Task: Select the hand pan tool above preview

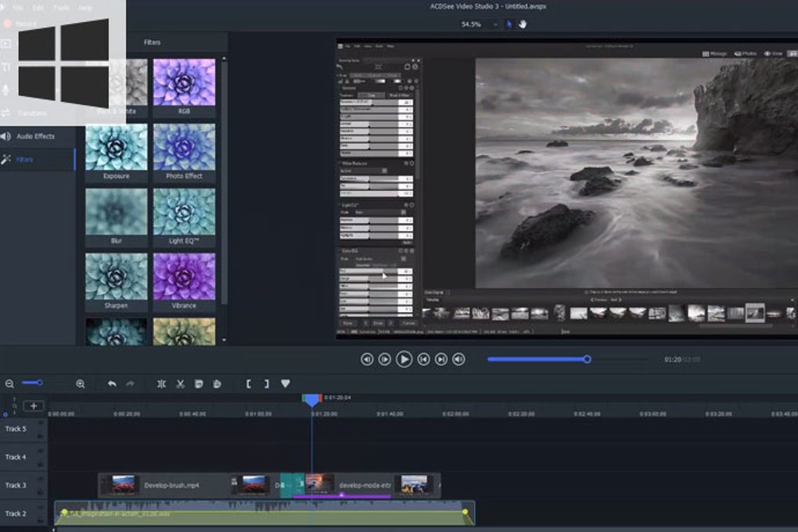Action: [x=523, y=24]
